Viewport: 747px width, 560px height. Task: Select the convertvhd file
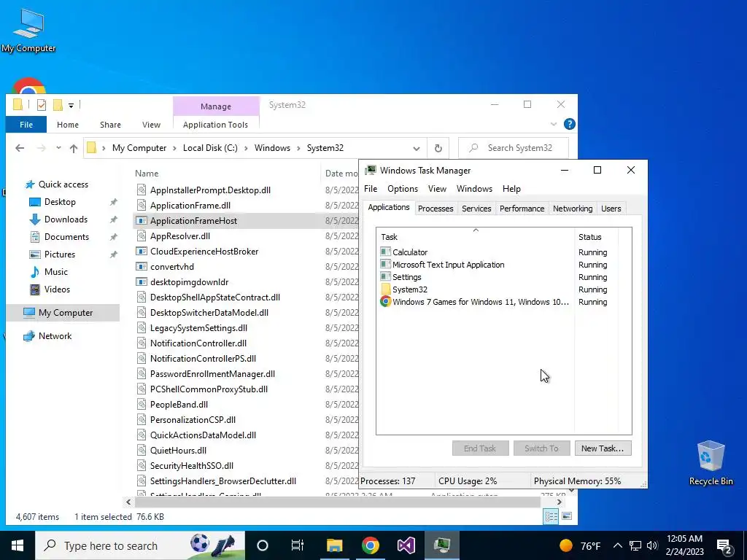pyautogui.click(x=172, y=267)
